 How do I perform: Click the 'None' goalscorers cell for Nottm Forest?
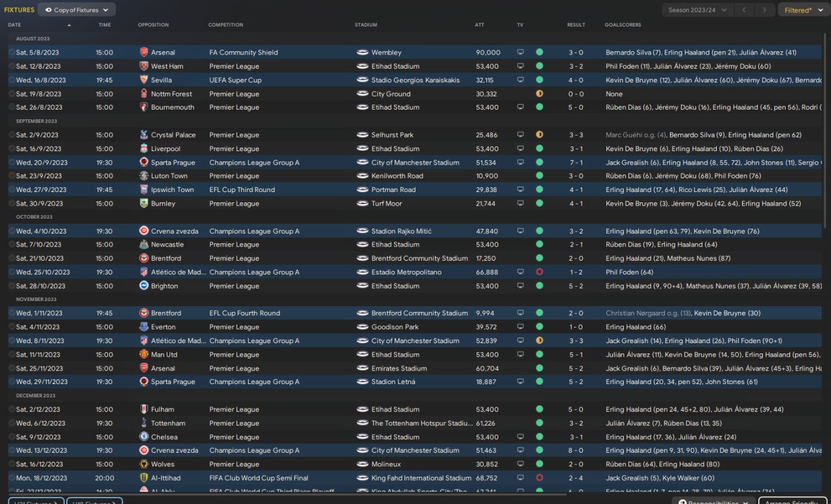(x=614, y=94)
